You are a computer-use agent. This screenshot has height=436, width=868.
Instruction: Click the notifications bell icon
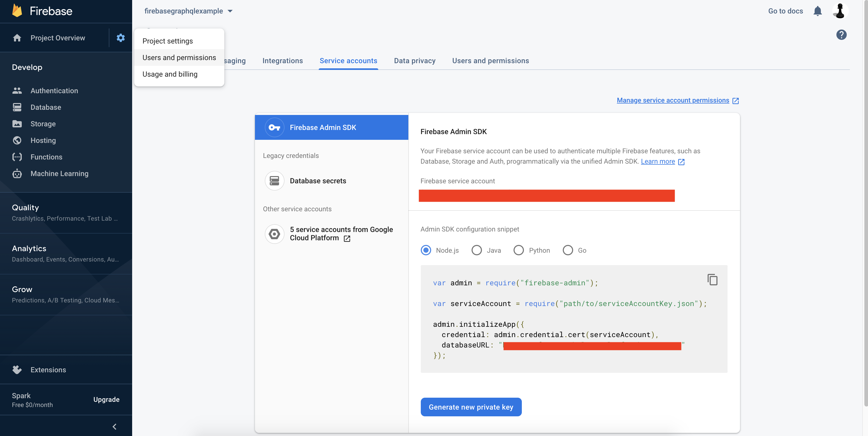(818, 11)
